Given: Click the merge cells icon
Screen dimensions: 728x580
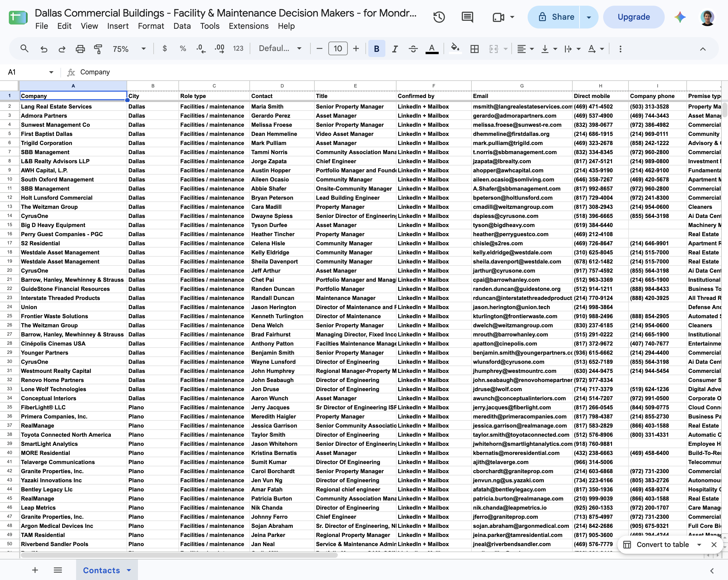Looking at the screenshot, I should [494, 49].
